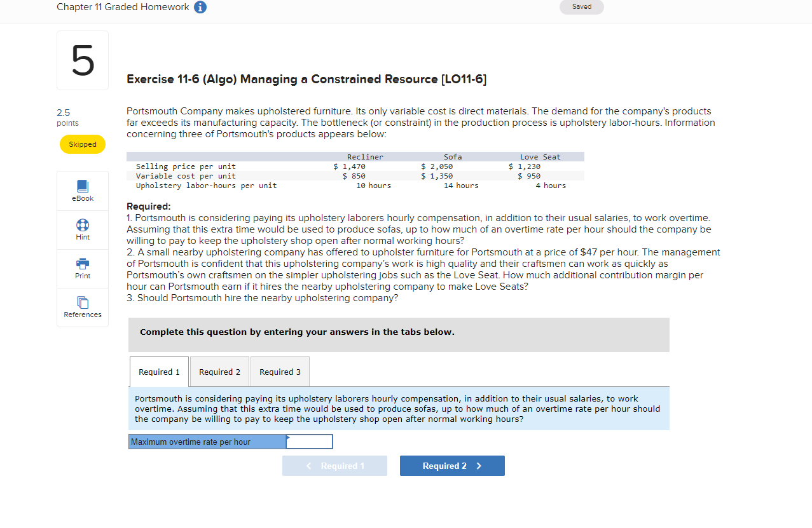
Task: Click the info icon beside Chapter 11 Graded Homework
Action: 200,7
